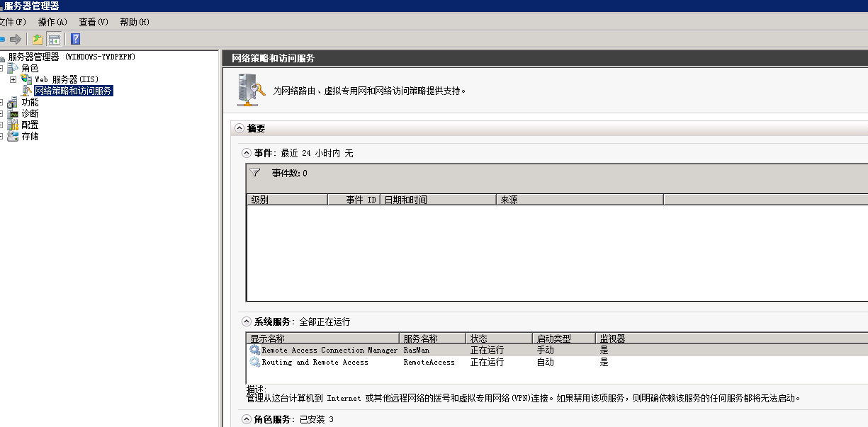Viewport: 868px width, 427px height.
Task: Click the 手动 startup type cell
Action: (x=546, y=350)
